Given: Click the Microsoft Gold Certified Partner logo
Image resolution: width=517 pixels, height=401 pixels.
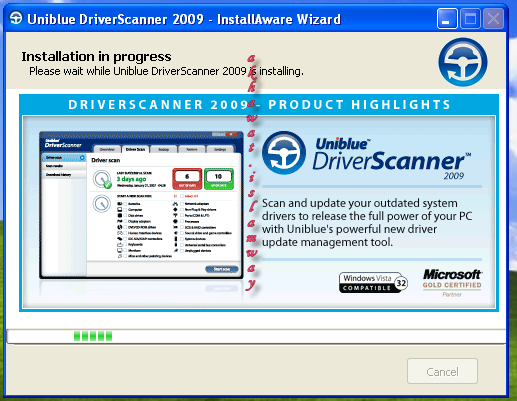Looking at the screenshot, I should [x=452, y=283].
